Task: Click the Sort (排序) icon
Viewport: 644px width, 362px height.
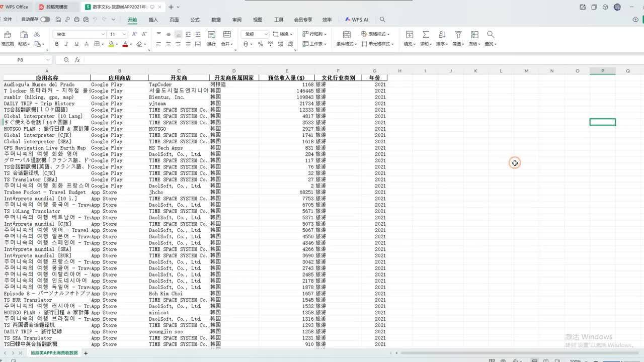Action: click(442, 34)
